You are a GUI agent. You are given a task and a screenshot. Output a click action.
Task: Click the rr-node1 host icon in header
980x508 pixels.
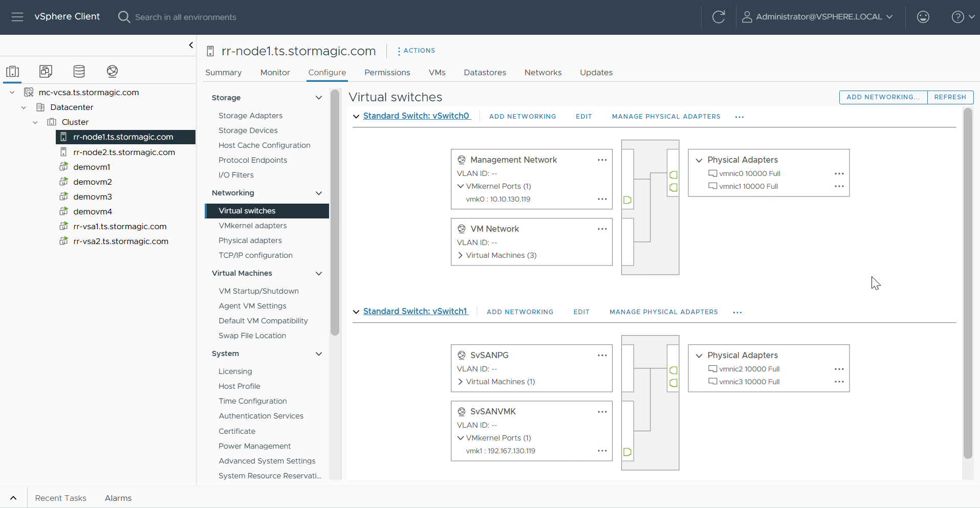click(210, 51)
